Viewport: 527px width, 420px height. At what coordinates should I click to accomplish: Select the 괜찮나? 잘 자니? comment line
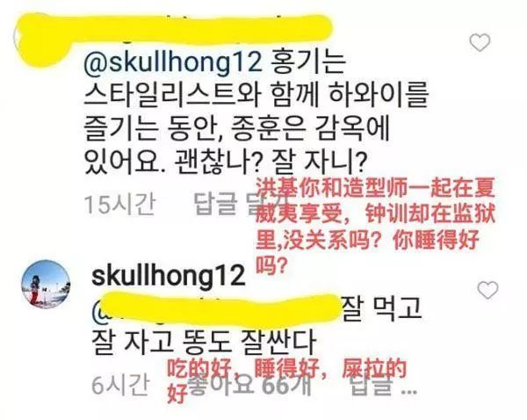coord(225,162)
